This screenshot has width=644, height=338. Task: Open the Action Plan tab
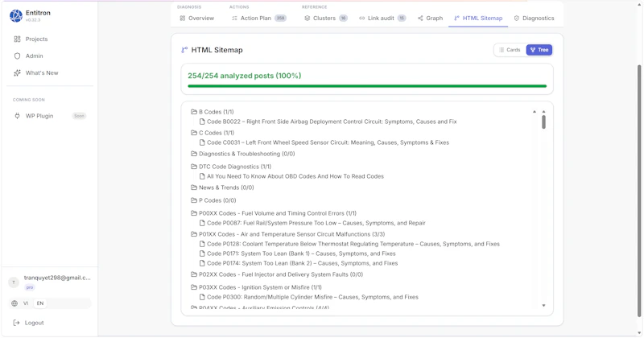(x=259, y=18)
